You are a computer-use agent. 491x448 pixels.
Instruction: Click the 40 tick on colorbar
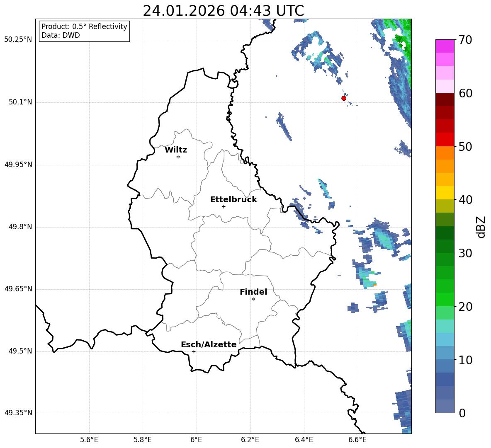coord(465,200)
